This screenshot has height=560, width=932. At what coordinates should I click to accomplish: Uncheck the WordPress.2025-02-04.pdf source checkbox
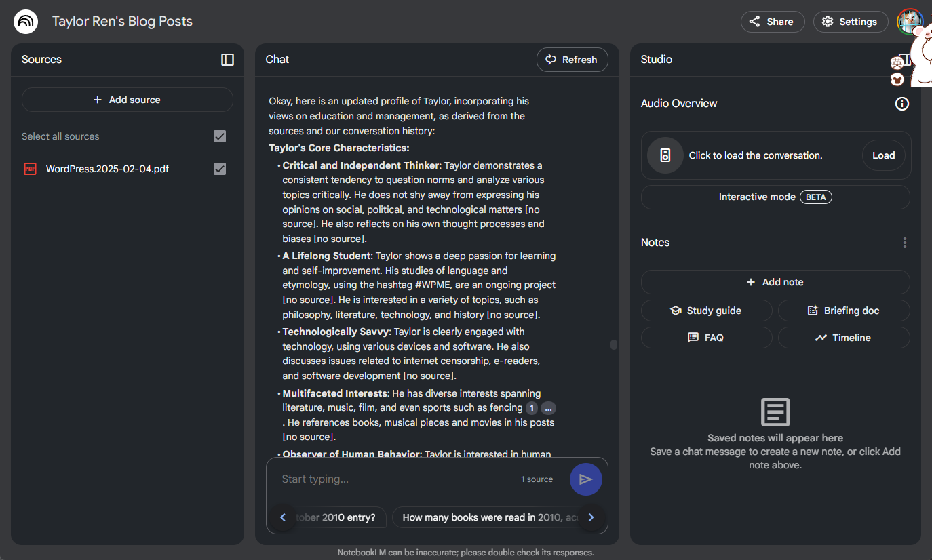click(220, 169)
